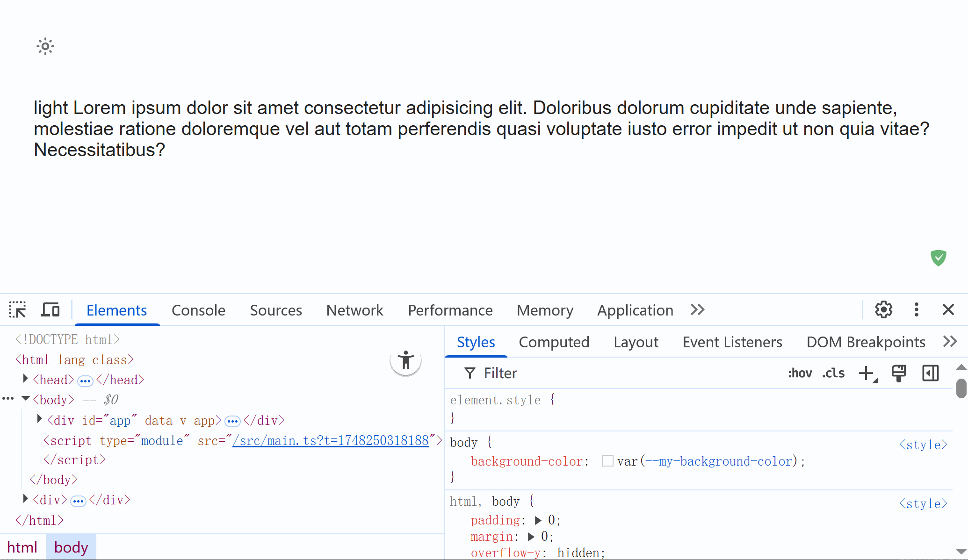Screen dimensions: 968x560
Task: Click the green shield extension badge
Action: 938,258
